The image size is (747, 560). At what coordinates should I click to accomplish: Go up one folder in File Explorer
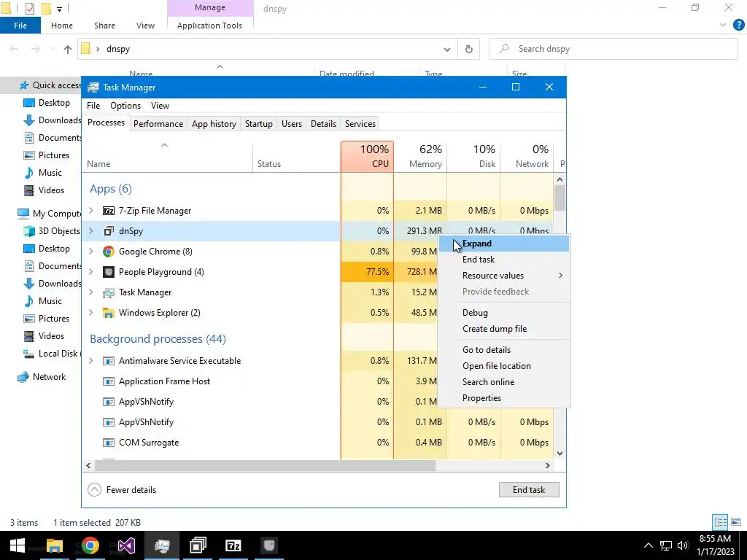tap(68, 49)
